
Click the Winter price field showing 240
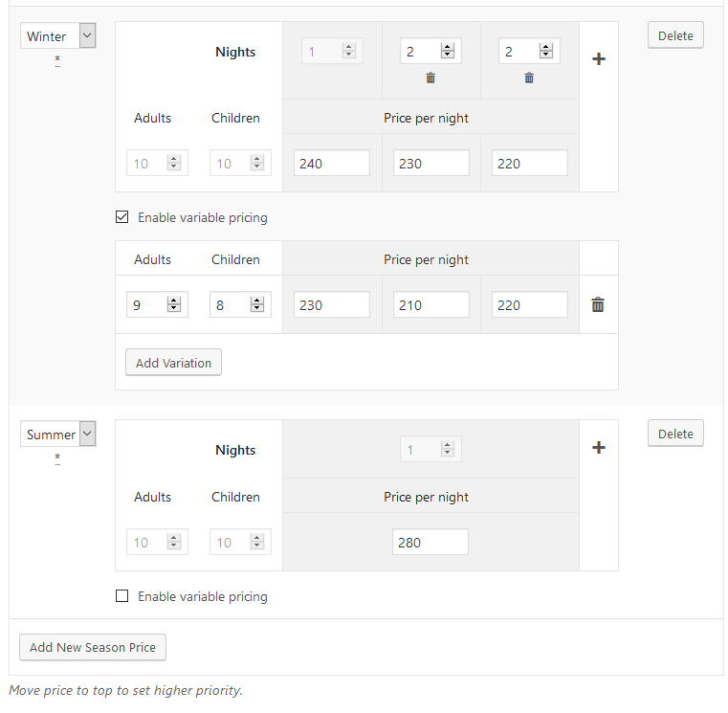[x=332, y=164]
